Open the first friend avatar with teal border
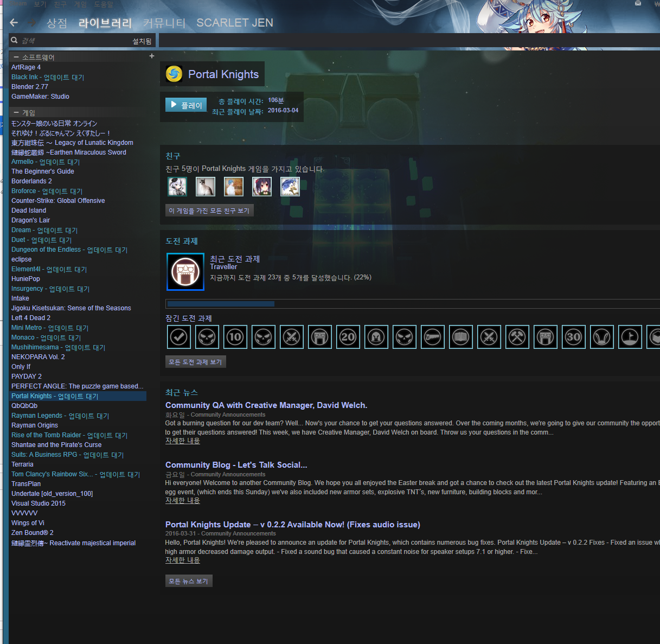Image resolution: width=660 pixels, height=644 pixels. [x=177, y=187]
